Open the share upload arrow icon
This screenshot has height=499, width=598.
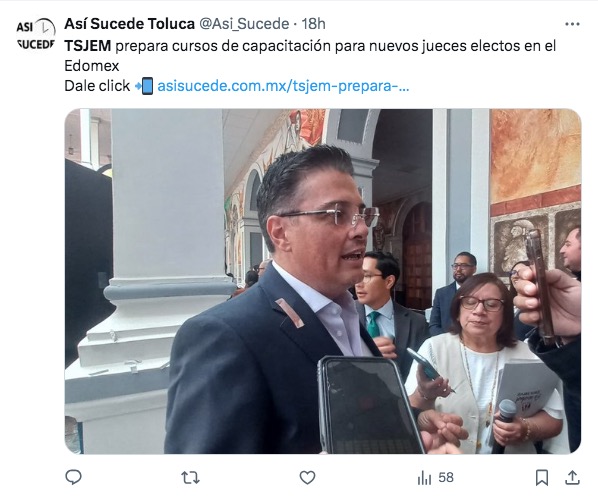[572, 477]
